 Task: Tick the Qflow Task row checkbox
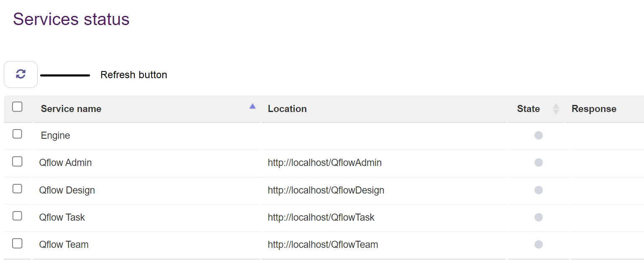[17, 216]
